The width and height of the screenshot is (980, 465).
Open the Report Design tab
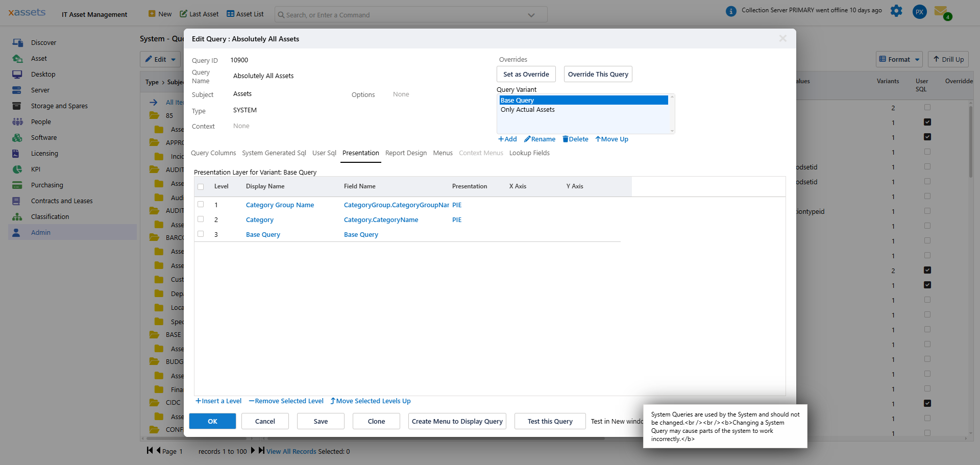[406, 153]
